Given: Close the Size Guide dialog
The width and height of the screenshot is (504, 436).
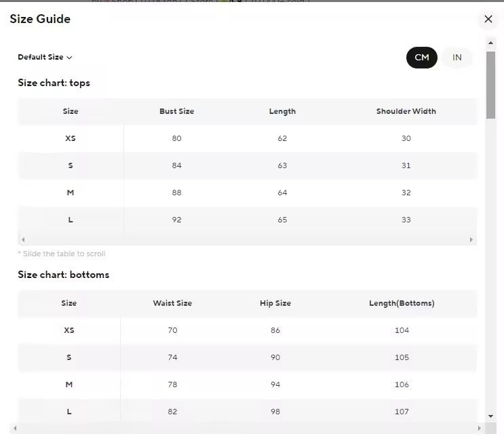Looking at the screenshot, I should point(488,19).
